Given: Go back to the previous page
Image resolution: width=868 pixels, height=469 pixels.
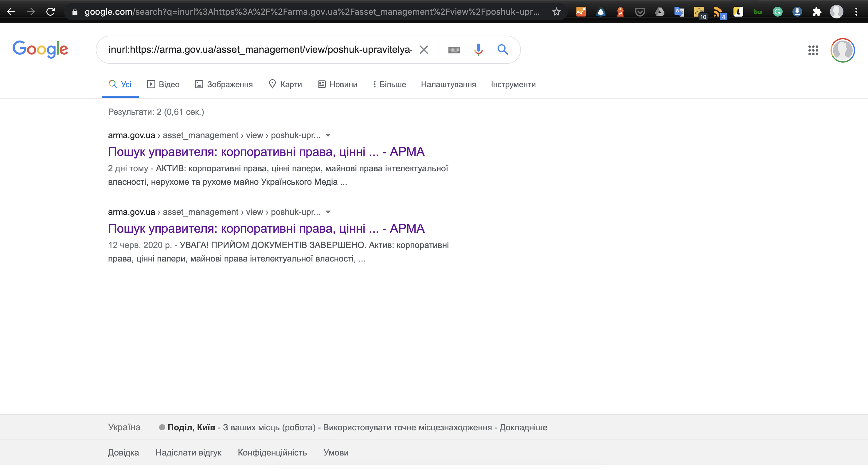Looking at the screenshot, I should (x=11, y=12).
